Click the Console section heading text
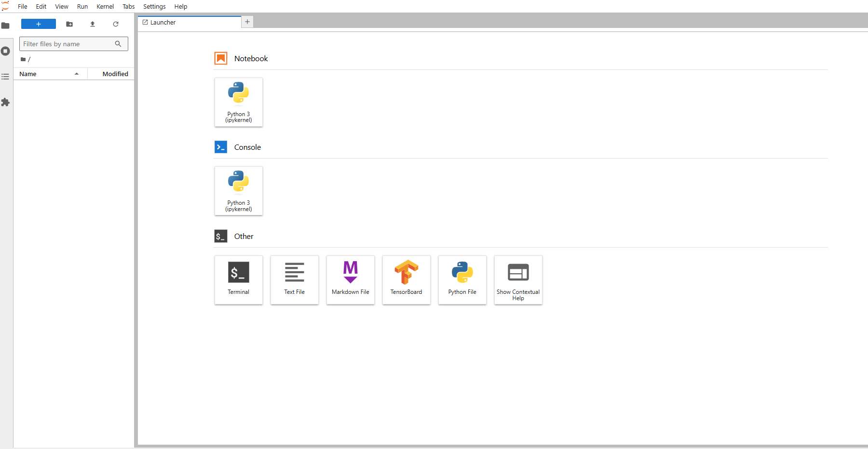The width and height of the screenshot is (868, 449). 247,147
